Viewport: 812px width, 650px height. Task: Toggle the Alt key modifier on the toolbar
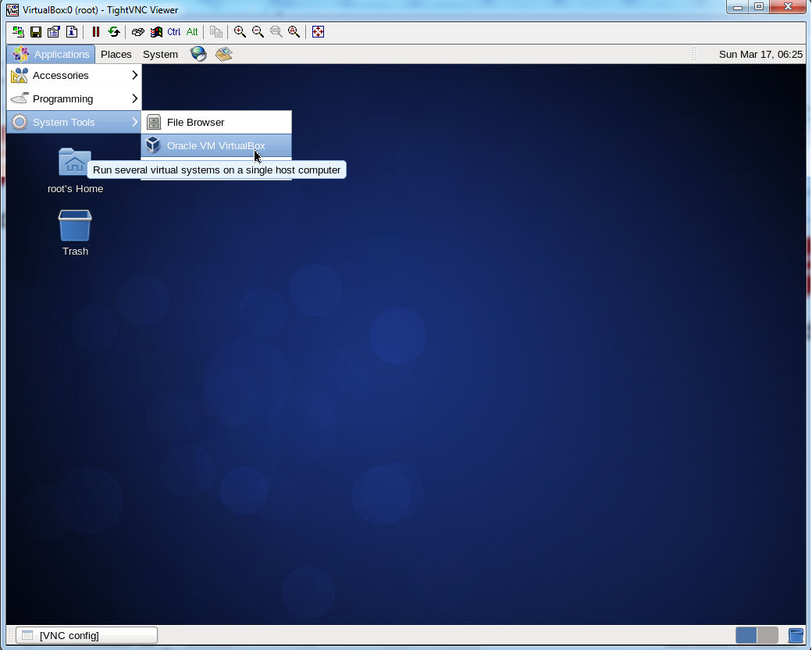point(192,32)
